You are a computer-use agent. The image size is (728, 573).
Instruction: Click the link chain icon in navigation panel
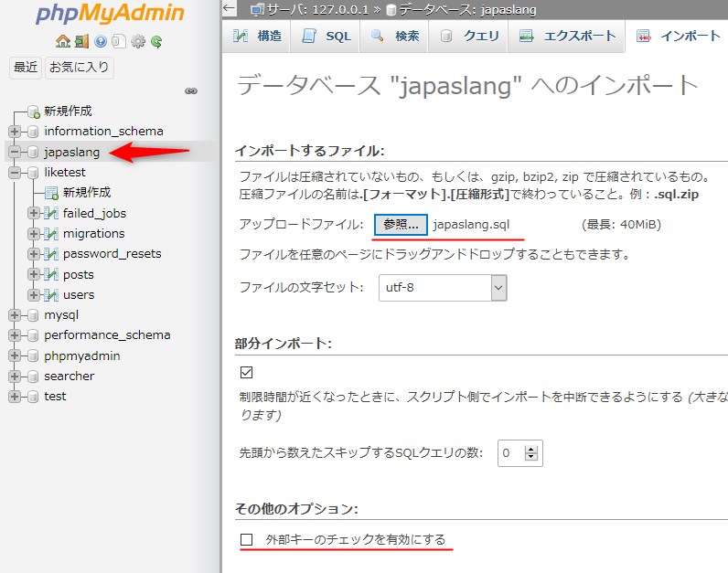[x=191, y=90]
